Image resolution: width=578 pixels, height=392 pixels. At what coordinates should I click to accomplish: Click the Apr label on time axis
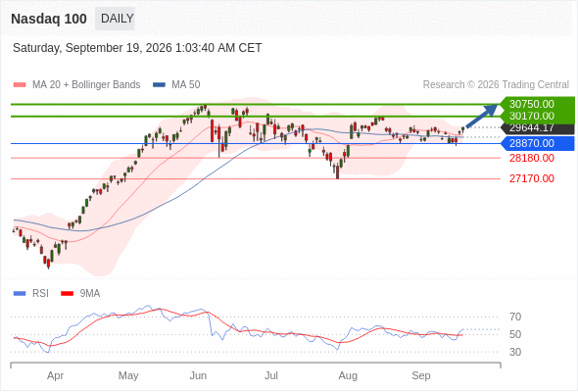point(55,375)
